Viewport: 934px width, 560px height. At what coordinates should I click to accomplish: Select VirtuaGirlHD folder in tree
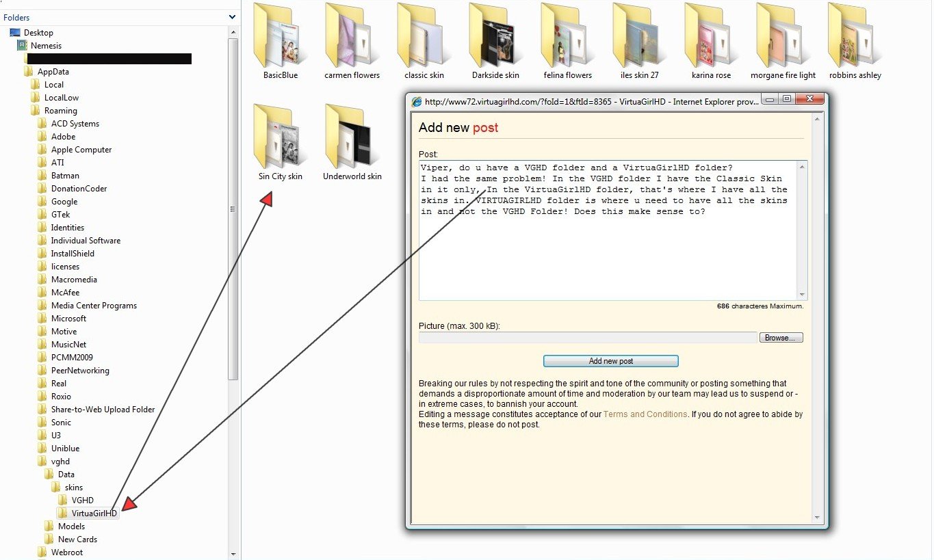[x=94, y=514]
